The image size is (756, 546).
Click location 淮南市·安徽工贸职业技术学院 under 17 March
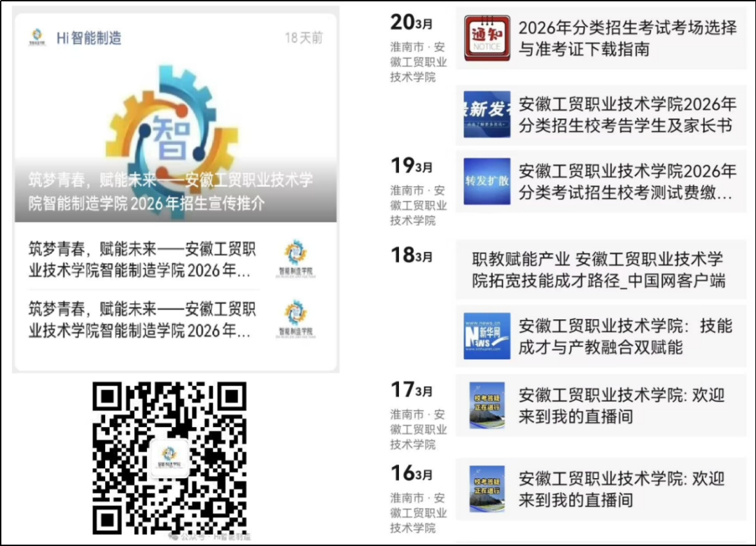[x=418, y=429]
